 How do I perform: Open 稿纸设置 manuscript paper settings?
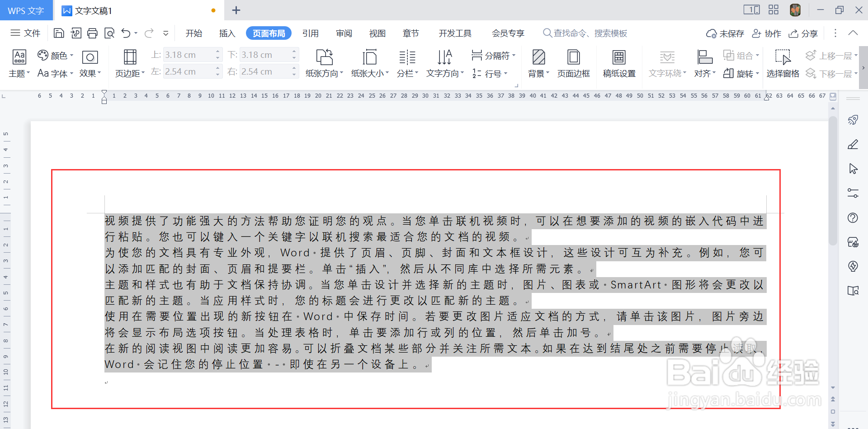pos(619,63)
